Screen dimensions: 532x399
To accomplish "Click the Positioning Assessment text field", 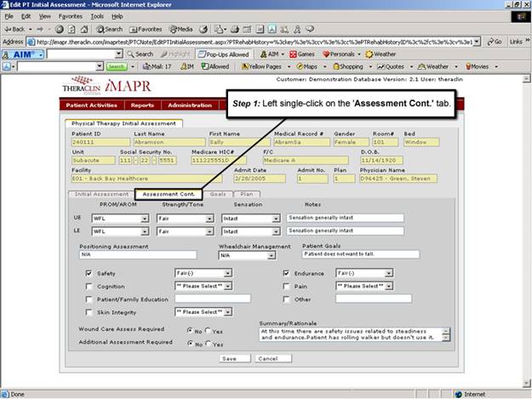I will (143, 254).
